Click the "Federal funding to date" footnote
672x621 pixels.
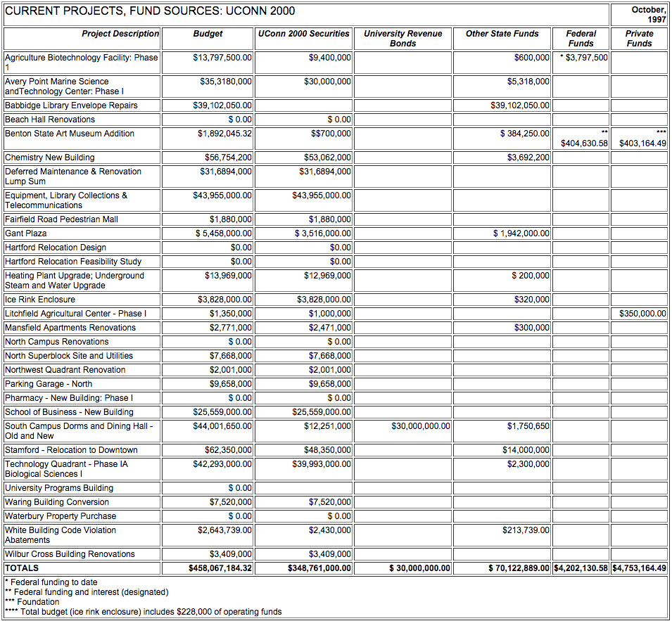tap(53, 582)
